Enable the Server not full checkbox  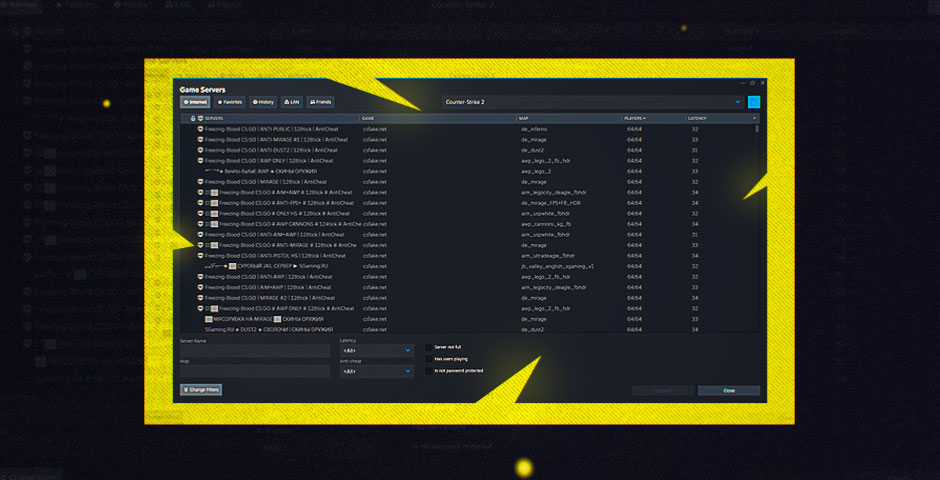(x=429, y=347)
